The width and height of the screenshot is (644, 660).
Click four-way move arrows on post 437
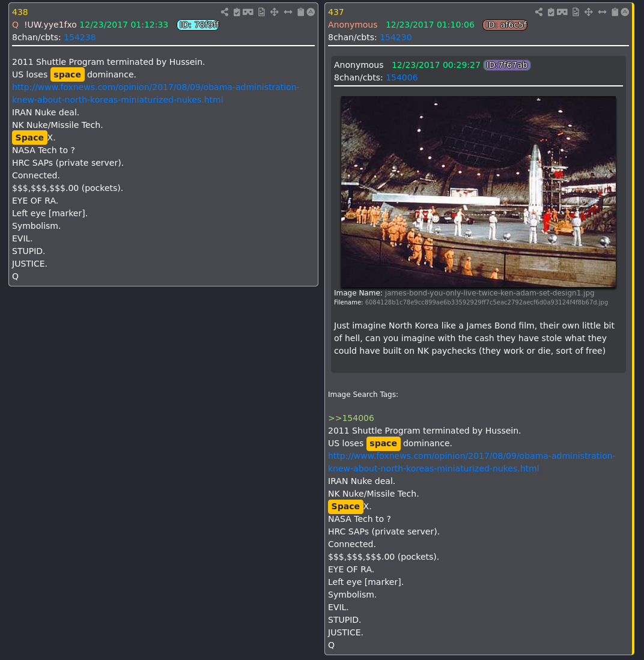coord(588,12)
